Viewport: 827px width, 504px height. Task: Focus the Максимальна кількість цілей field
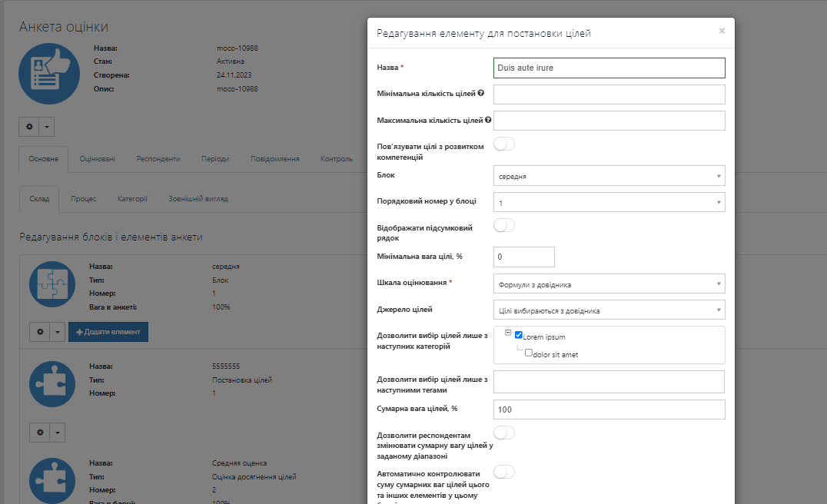609,121
